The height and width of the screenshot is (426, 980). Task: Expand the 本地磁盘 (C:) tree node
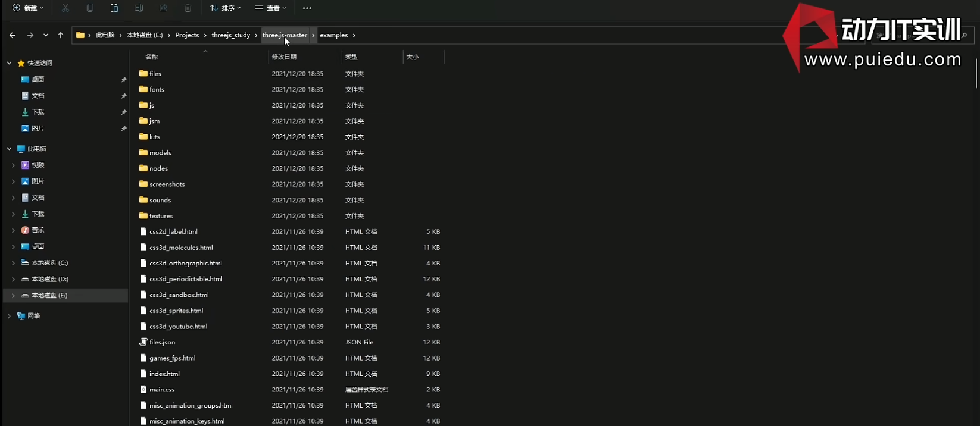click(x=13, y=262)
